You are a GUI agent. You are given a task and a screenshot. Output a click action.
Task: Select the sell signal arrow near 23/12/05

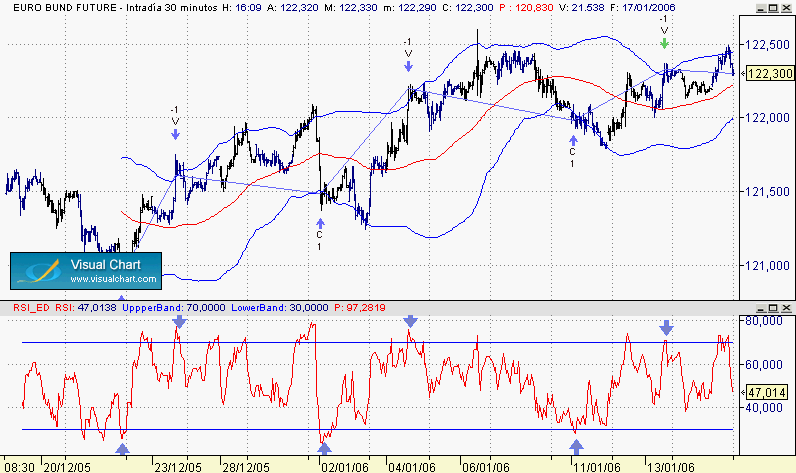tap(175, 134)
